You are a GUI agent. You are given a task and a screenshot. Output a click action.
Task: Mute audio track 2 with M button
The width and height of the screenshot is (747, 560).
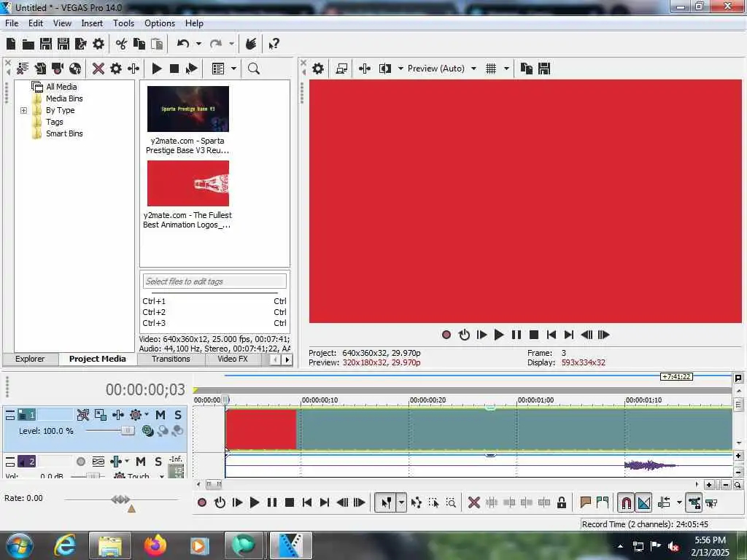pyautogui.click(x=141, y=462)
